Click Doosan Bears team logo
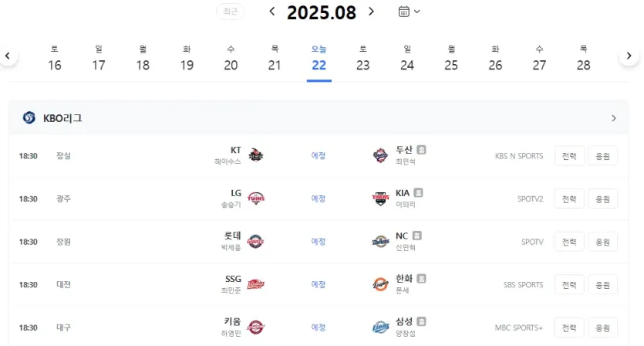 380,155
